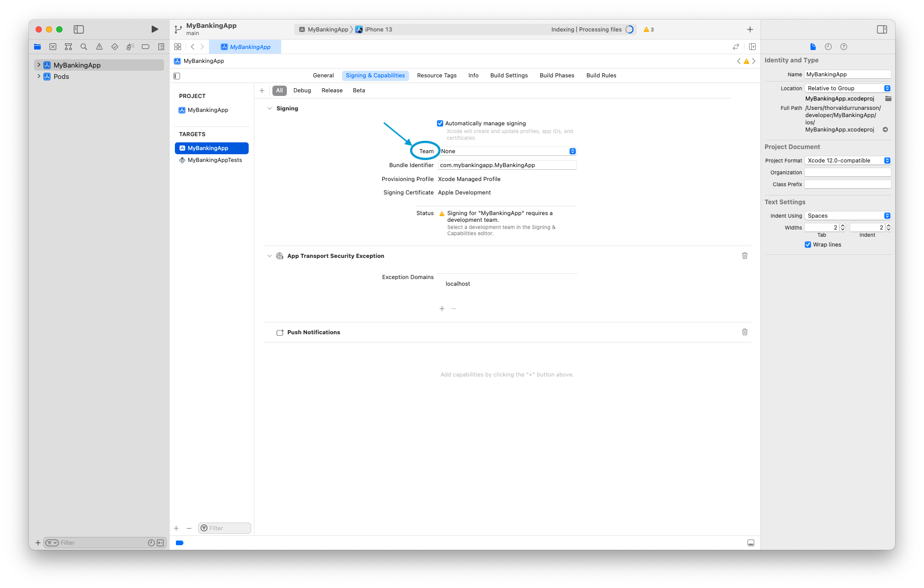Jump to the previous issue arrow
Screen dimensions: 924x588
click(x=739, y=61)
